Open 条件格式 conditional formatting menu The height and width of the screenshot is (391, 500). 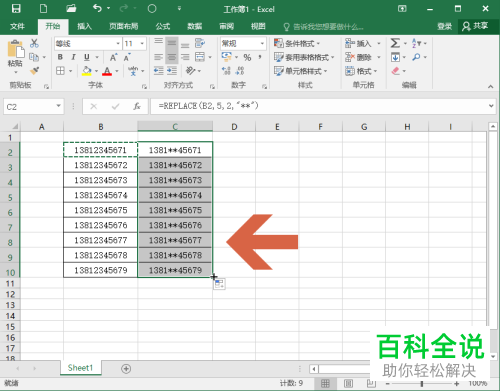point(297,43)
